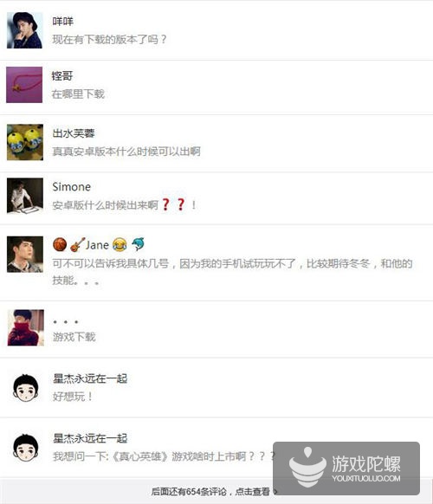Click the first red question mark emoji
433x504 pixels.
click(165, 204)
